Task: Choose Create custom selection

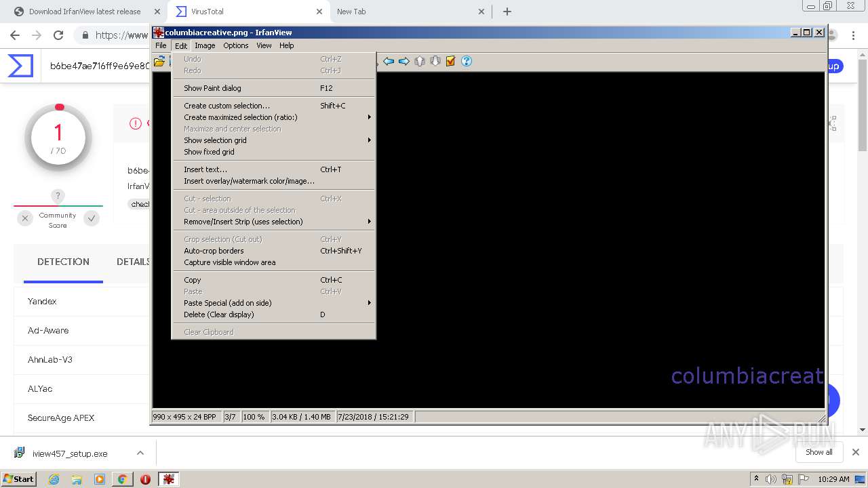Action: (x=274, y=106)
